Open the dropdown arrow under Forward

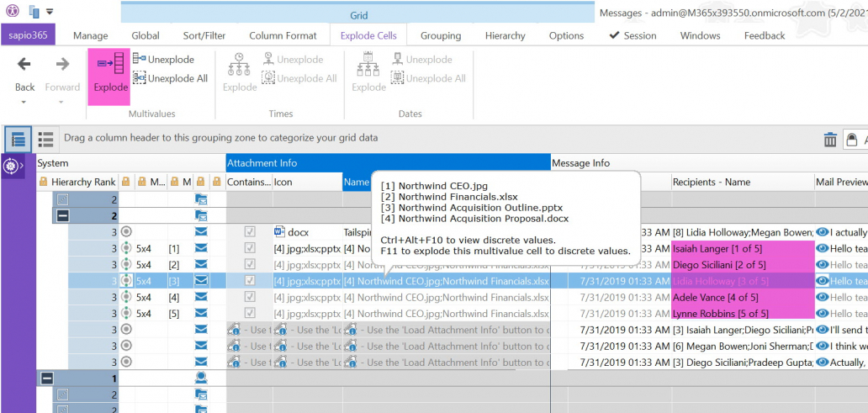pos(61,102)
